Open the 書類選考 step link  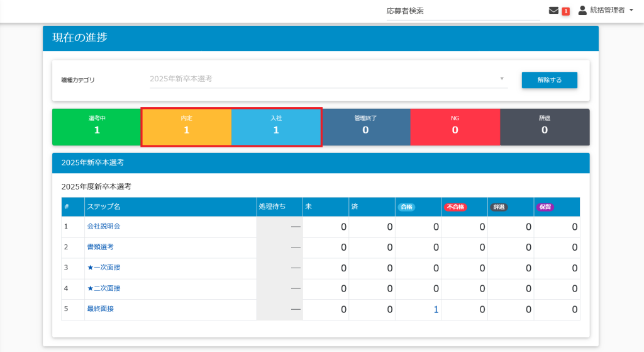tap(100, 247)
